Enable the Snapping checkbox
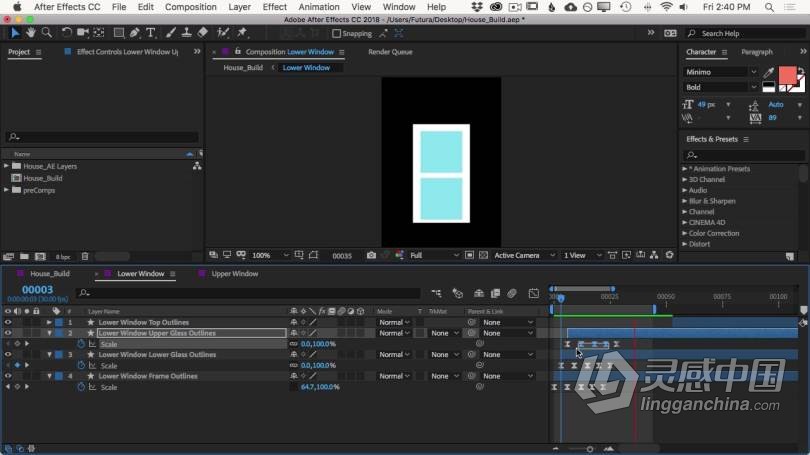Screen dimensions: 810x455 pyautogui.click(x=334, y=33)
